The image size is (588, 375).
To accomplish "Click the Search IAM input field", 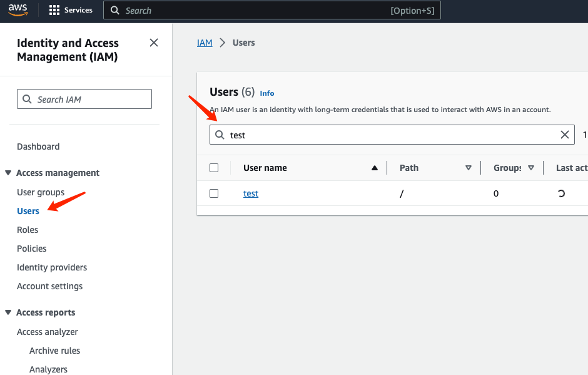I will click(x=84, y=99).
